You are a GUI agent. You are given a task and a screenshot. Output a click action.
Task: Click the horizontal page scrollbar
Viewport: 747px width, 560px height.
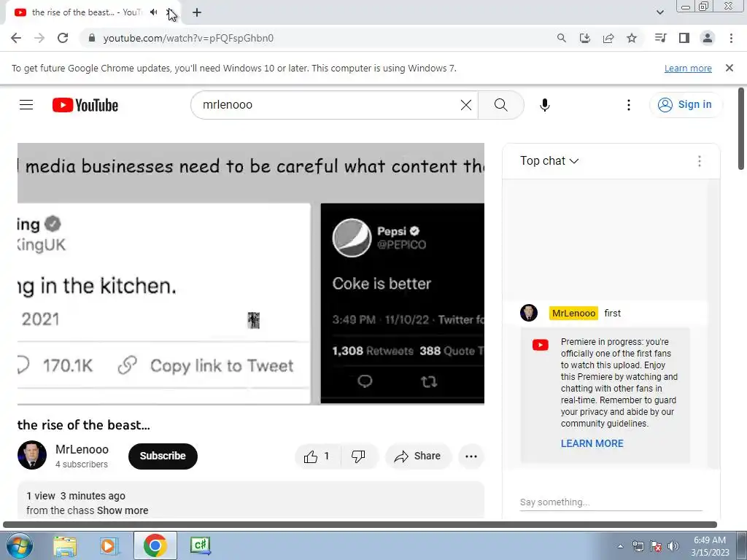tap(360, 525)
